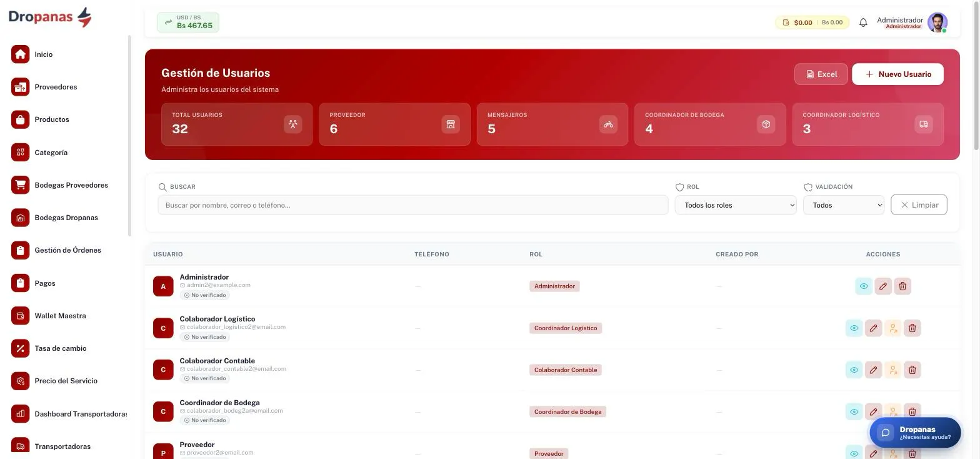
Task: Click Tasa de cambio percent icon
Action: [x=20, y=348]
